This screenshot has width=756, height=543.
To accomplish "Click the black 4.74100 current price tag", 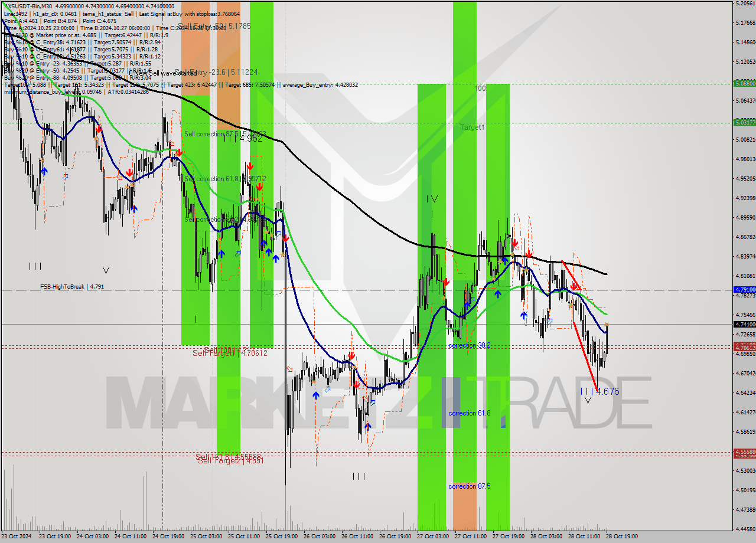I will (x=744, y=324).
